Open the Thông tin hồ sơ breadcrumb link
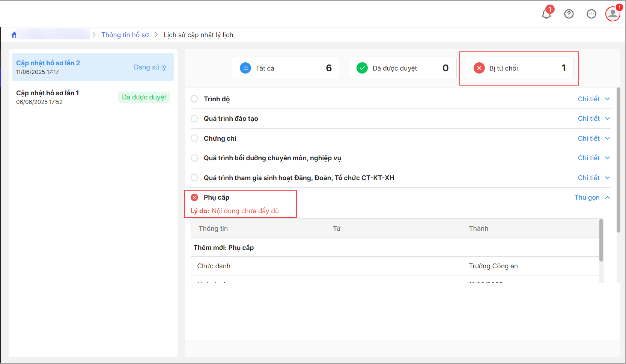Viewport: 626px width, 364px height. (125, 35)
